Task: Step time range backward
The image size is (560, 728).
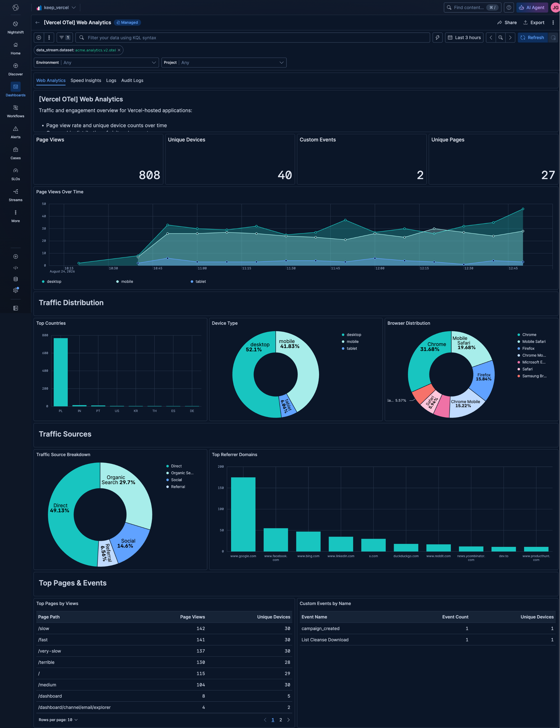Action: 491,37
